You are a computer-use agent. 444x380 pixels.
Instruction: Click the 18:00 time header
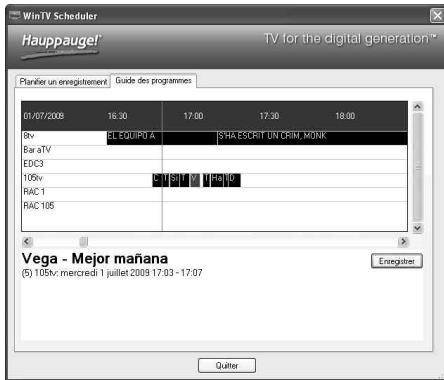(x=345, y=116)
